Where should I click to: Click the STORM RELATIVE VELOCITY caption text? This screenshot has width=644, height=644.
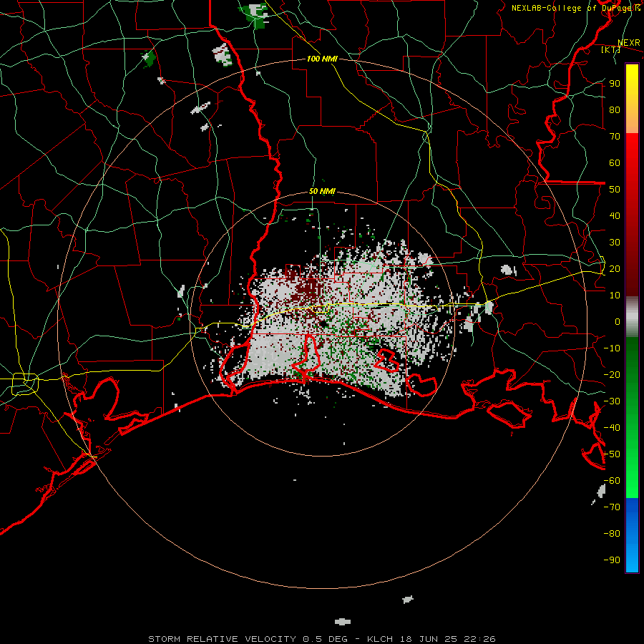pyautogui.click(x=221, y=639)
